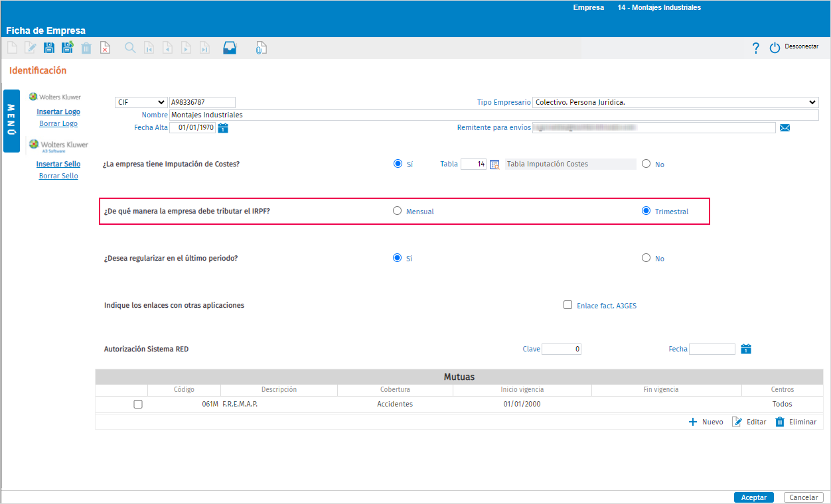Click the magnifying glass search icon

click(x=130, y=48)
